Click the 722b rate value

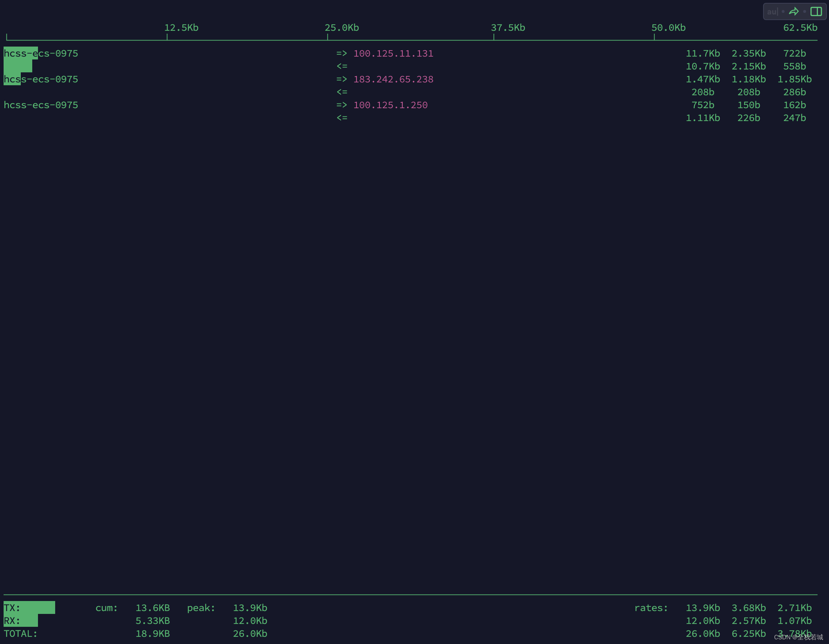(x=795, y=53)
